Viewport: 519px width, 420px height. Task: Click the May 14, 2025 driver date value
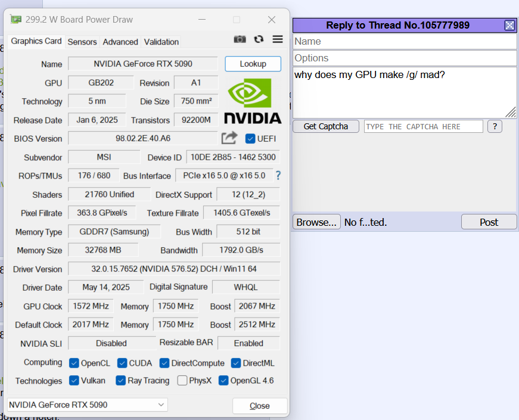pos(106,287)
